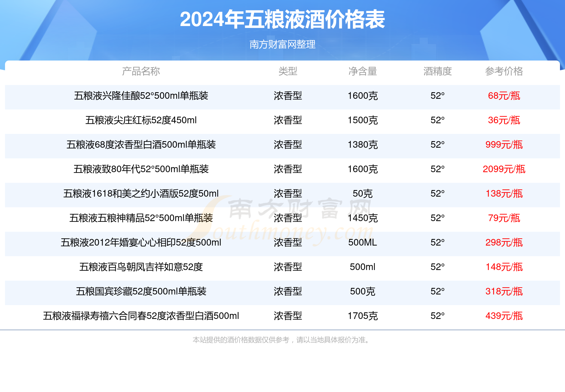
Task: Click net content 50克
Action: [363, 193]
